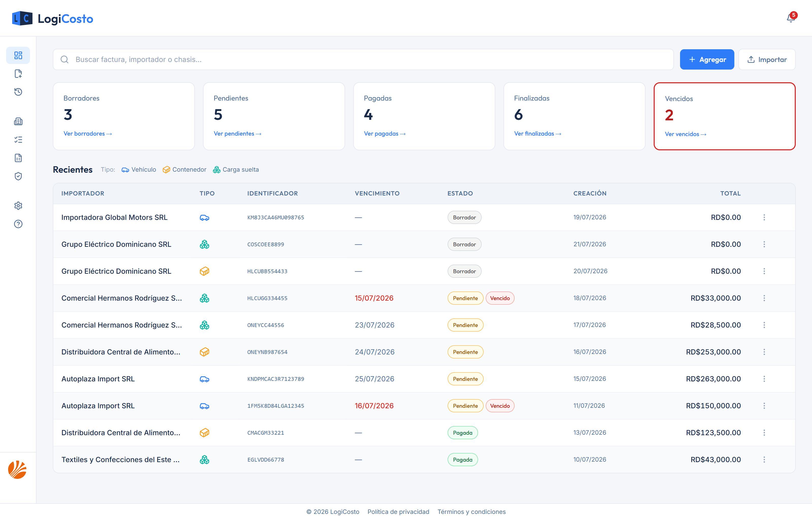Open the notifications bell icon
Image resolution: width=812 pixels, height=520 pixels.
point(790,18)
